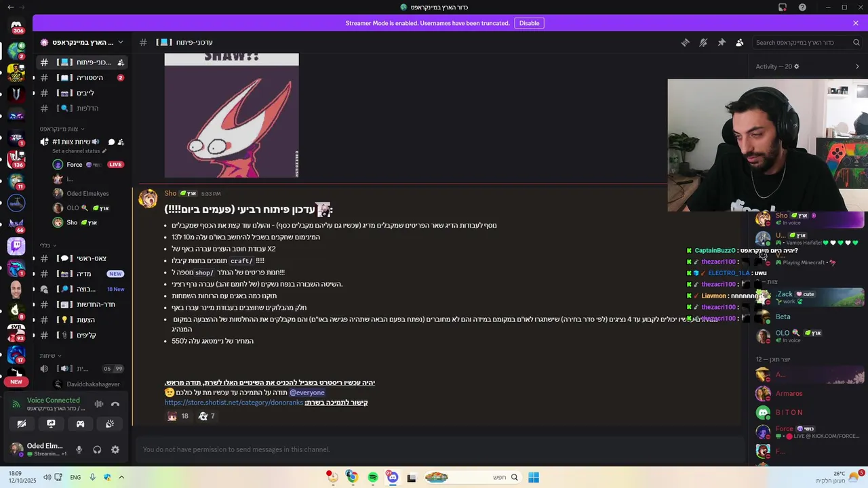Show hidden tray icons chevron
The height and width of the screenshot is (488, 868).
click(x=121, y=478)
